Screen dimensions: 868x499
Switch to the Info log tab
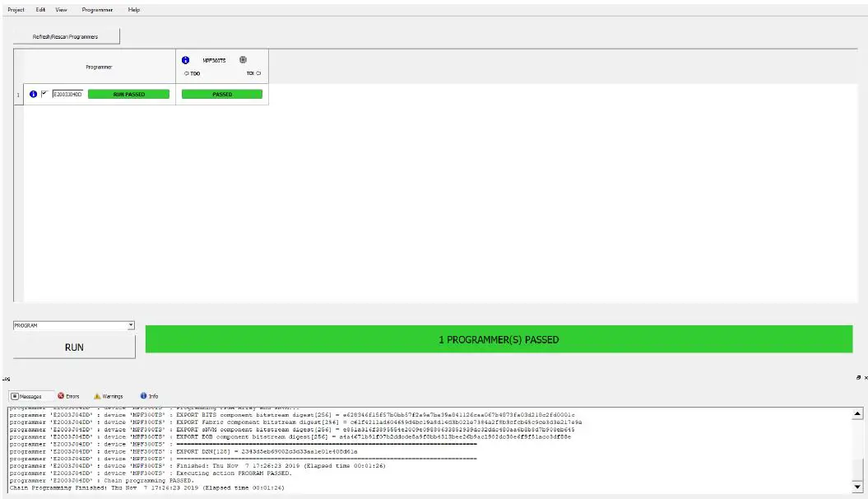click(x=149, y=396)
